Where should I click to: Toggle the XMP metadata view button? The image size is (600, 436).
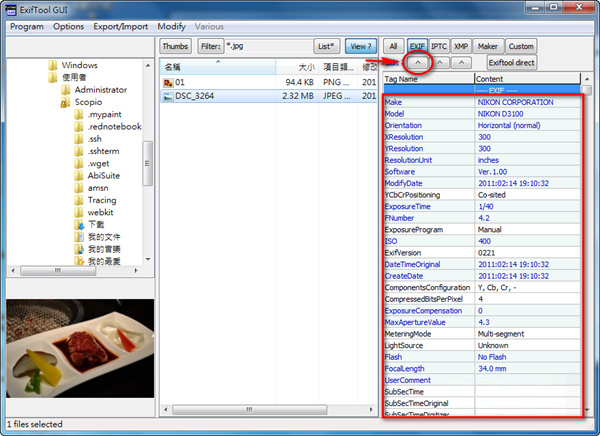click(x=461, y=46)
